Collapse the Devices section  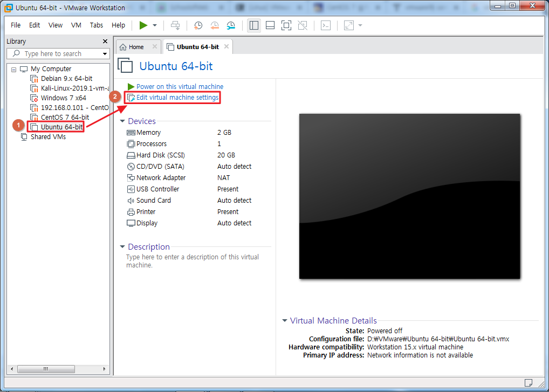122,121
